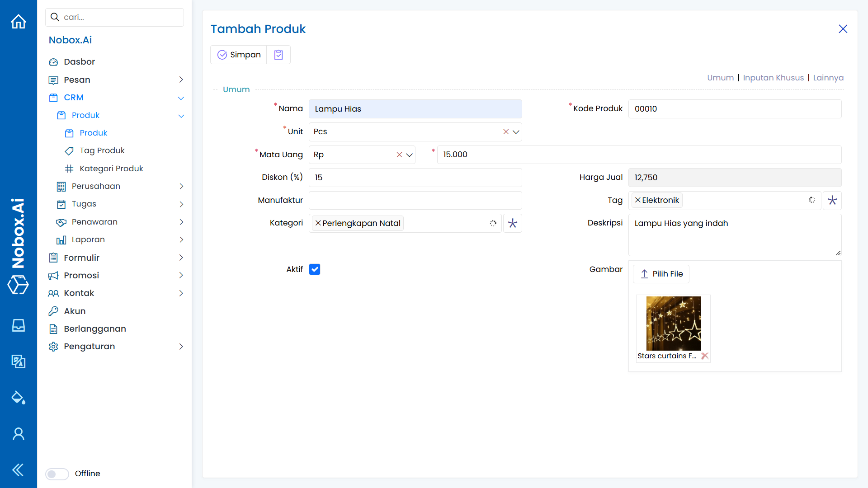Collapse the Produk submenu chevron

tap(181, 116)
